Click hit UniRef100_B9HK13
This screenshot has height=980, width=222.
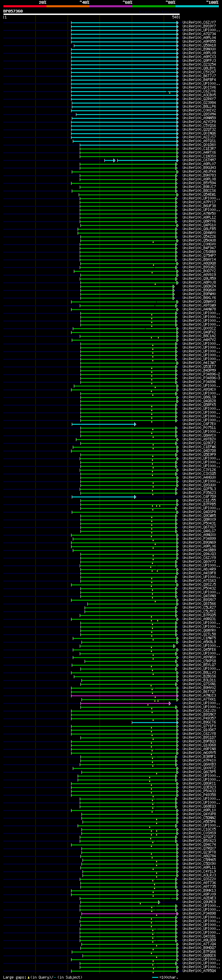tap(199, 890)
